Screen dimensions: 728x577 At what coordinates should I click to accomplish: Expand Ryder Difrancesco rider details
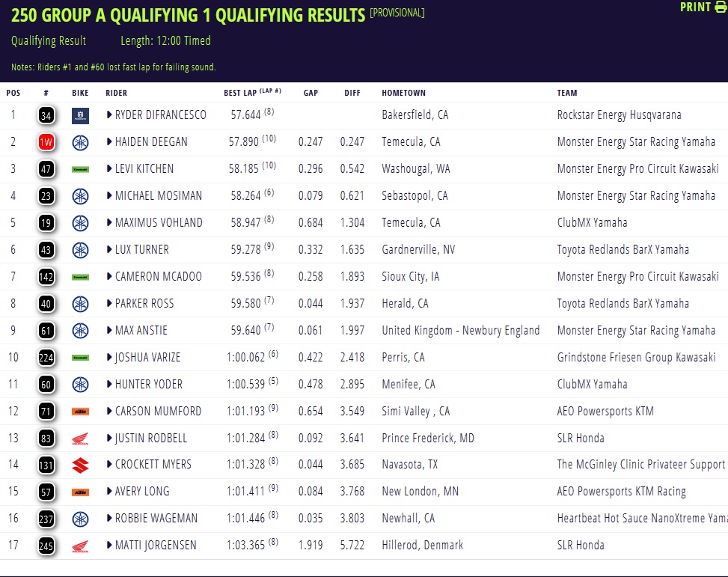tap(109, 115)
